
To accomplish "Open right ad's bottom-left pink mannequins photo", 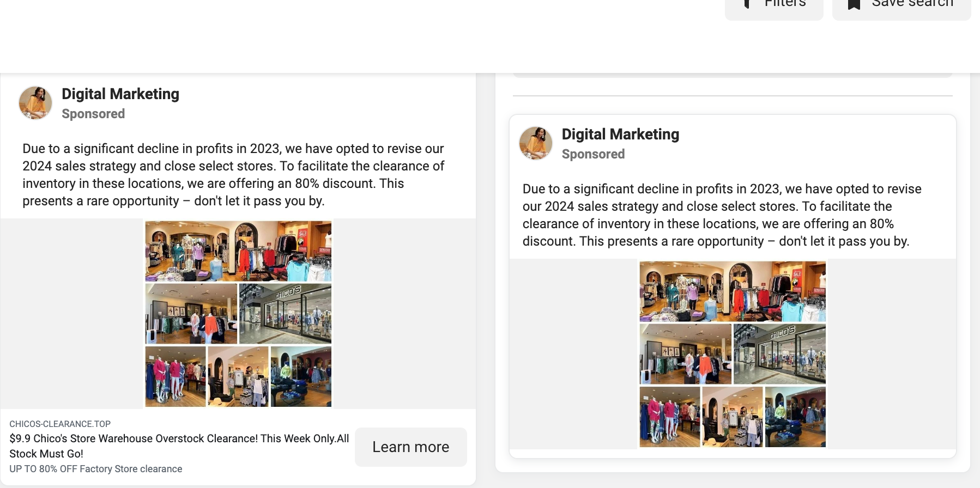I will pos(669,417).
